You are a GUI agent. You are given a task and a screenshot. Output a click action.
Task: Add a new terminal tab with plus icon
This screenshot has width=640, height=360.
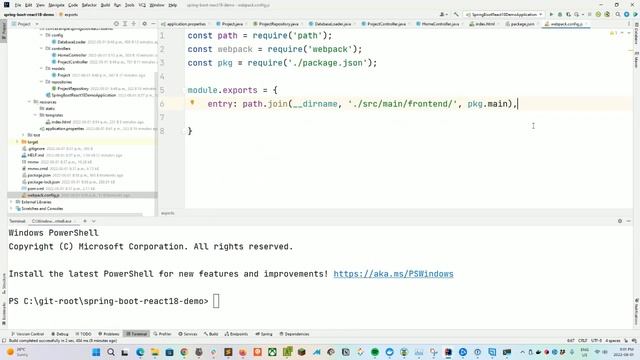[x=85, y=221]
